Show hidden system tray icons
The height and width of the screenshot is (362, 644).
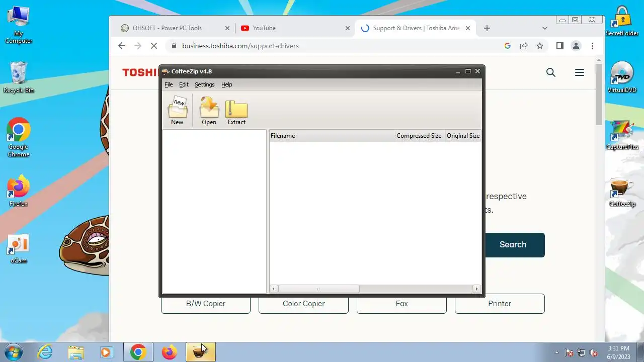pyautogui.click(x=556, y=352)
